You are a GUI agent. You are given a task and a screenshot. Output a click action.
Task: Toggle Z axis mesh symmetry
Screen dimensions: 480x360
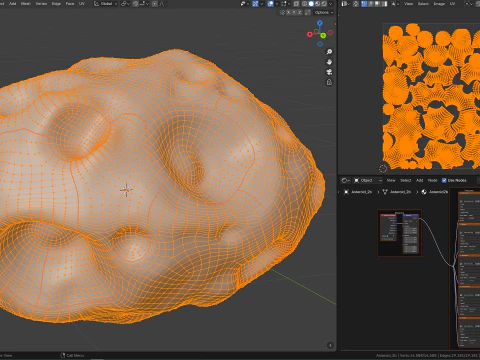300,12
